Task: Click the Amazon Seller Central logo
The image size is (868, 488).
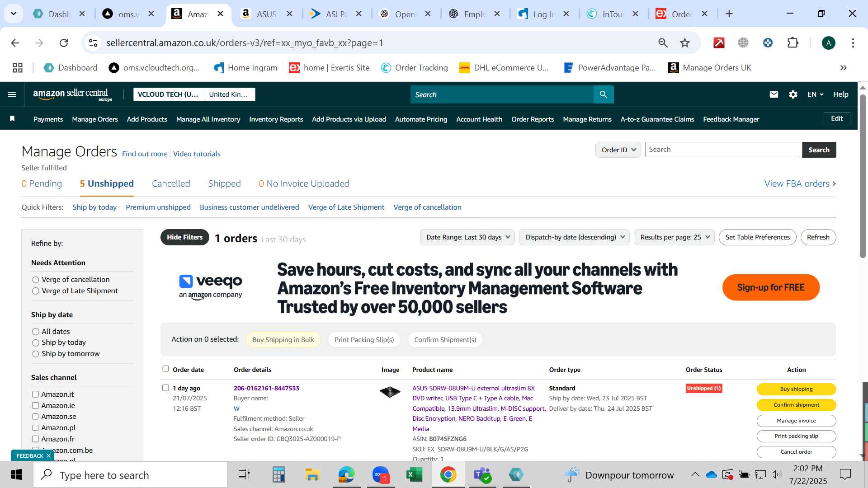Action: coord(72,94)
